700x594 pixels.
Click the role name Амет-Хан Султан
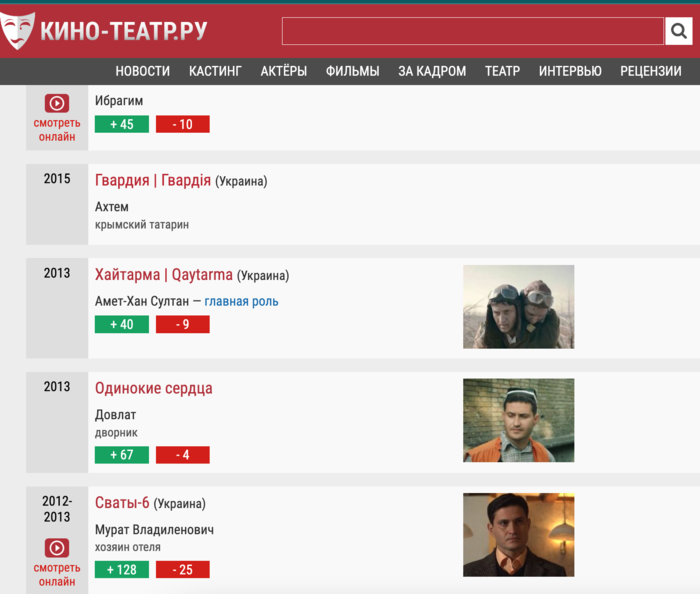(142, 302)
